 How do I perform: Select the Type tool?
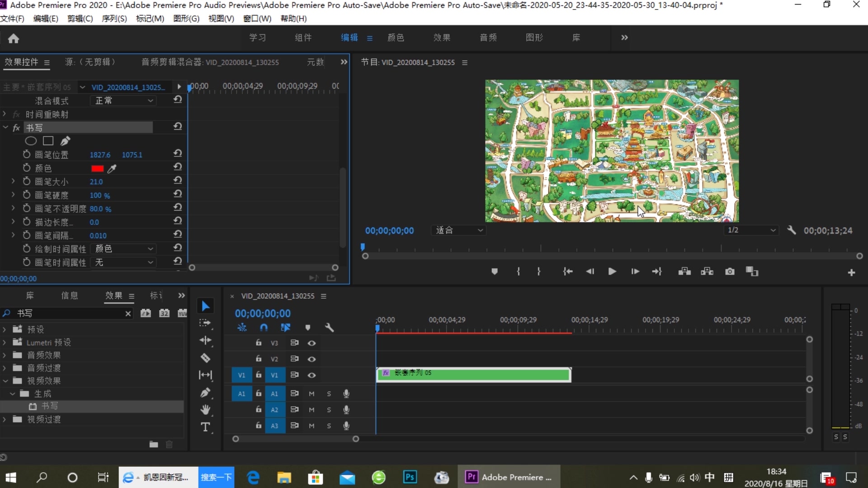205,427
